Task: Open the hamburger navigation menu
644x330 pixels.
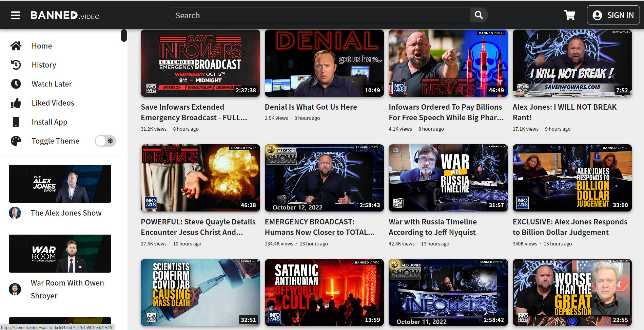Action: (x=16, y=15)
